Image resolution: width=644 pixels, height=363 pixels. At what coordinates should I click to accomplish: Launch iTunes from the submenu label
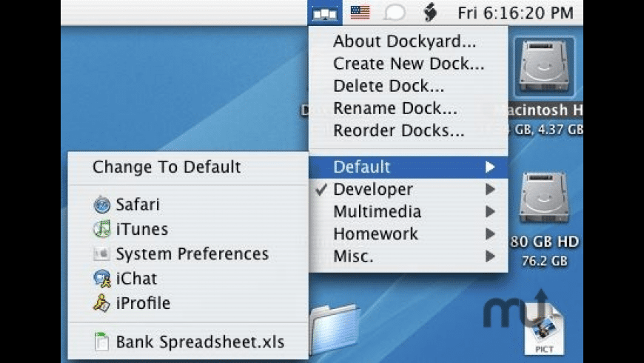coord(141,229)
